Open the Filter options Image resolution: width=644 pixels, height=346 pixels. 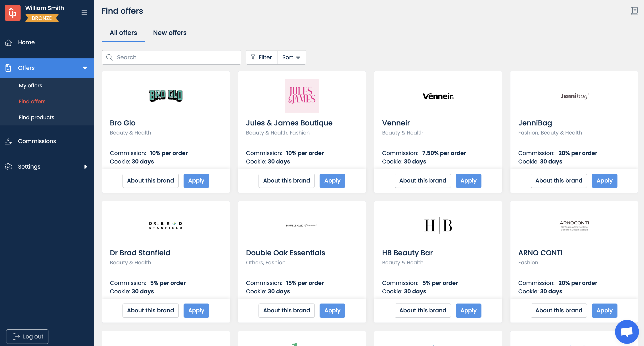[x=261, y=58]
